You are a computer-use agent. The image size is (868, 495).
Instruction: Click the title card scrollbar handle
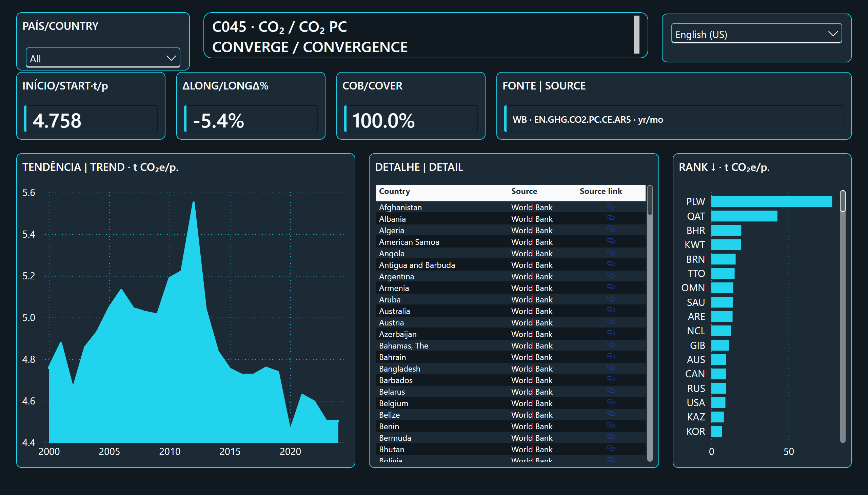click(x=636, y=35)
